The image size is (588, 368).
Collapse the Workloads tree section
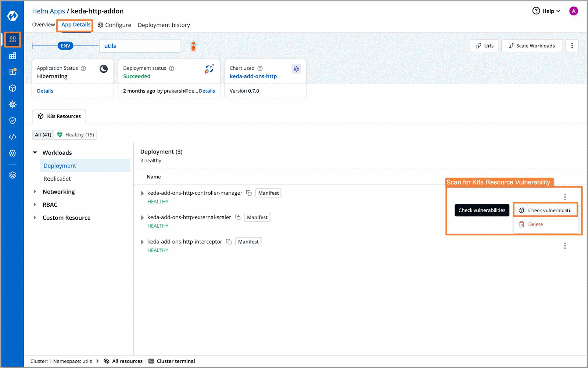35,152
